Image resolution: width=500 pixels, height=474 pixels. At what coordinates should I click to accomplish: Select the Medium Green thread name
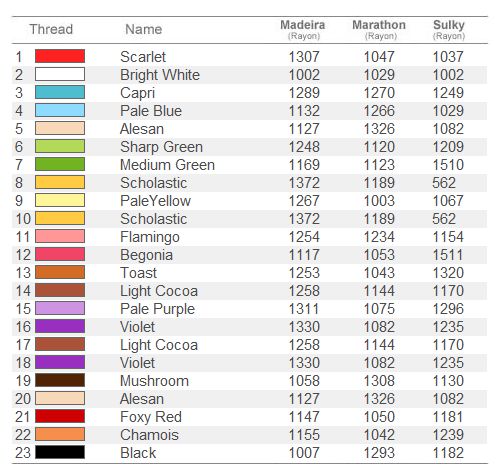click(167, 165)
